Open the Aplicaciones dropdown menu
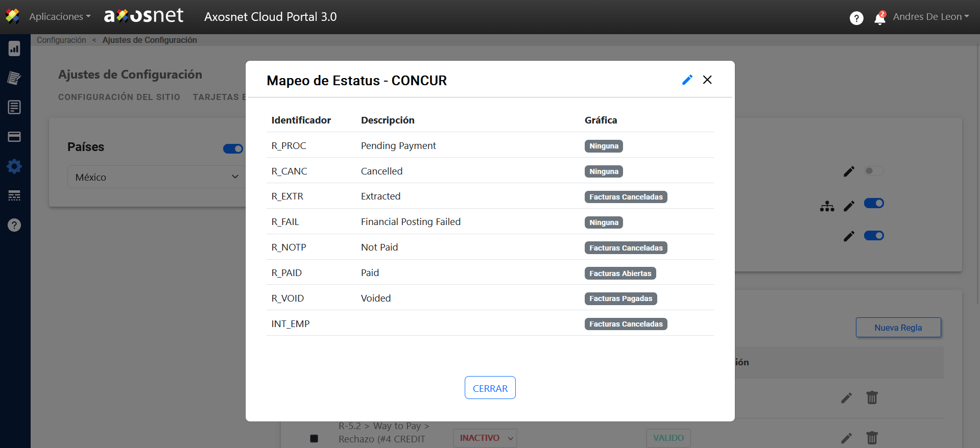 [x=60, y=17]
